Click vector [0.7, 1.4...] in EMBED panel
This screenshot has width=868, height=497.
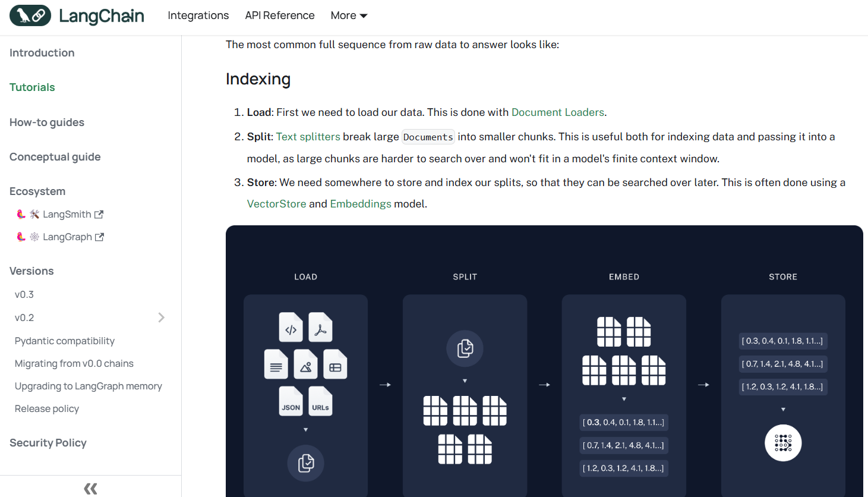coord(624,445)
